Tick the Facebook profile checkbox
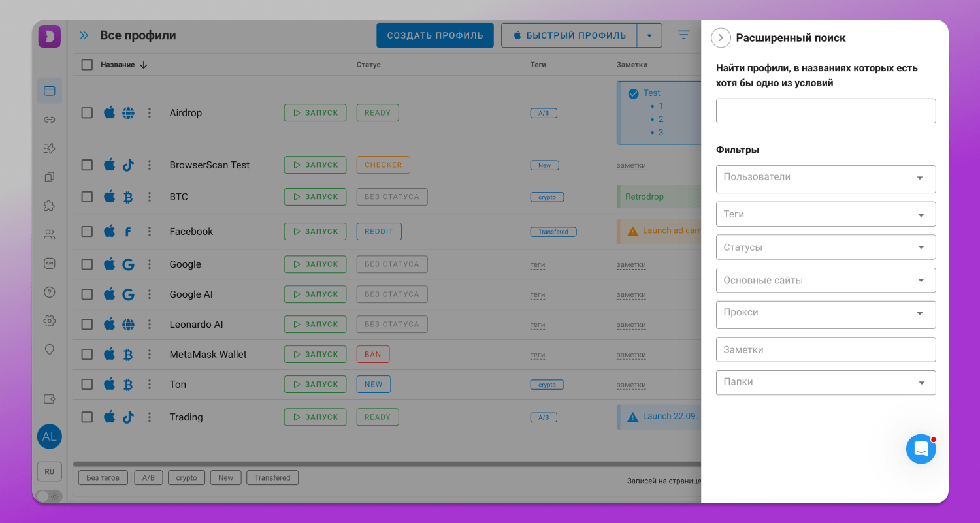This screenshot has height=523, width=980. coord(87,231)
